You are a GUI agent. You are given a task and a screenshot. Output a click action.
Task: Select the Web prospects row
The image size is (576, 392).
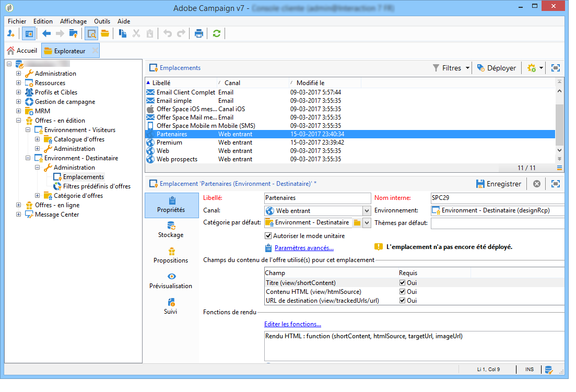tap(350, 159)
